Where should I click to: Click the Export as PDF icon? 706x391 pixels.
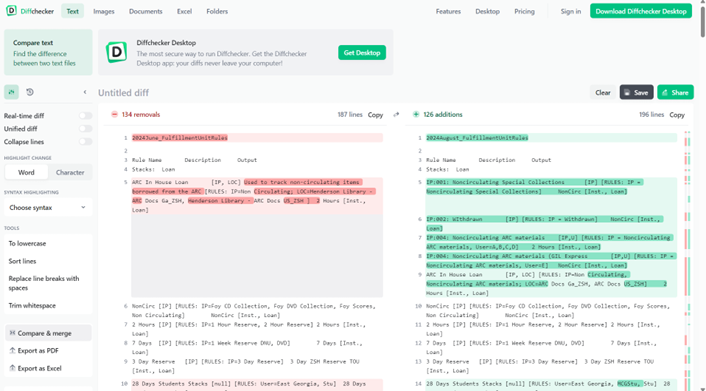(x=12, y=350)
